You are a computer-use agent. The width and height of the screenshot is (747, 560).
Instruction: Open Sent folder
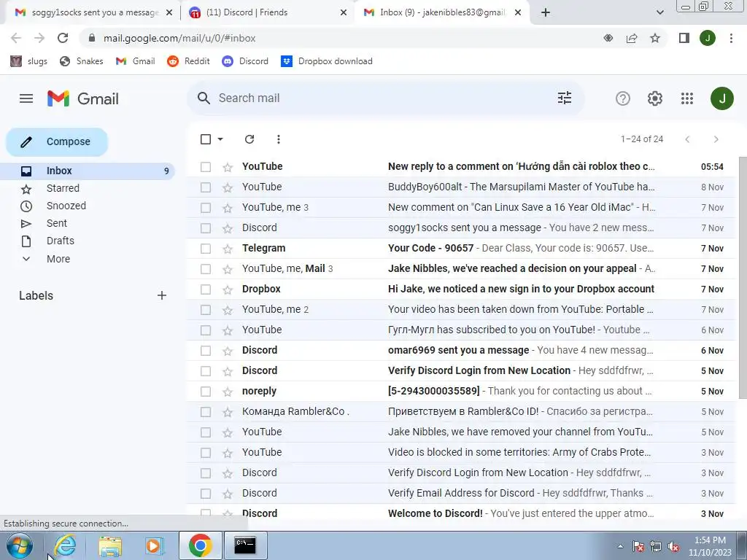[57, 223]
